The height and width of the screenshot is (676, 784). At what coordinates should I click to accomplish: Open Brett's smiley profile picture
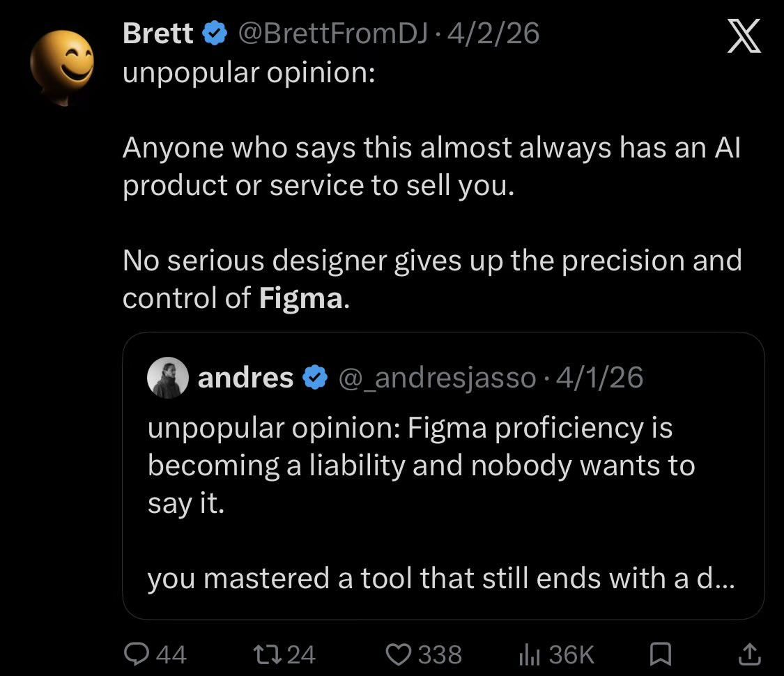click(62, 68)
